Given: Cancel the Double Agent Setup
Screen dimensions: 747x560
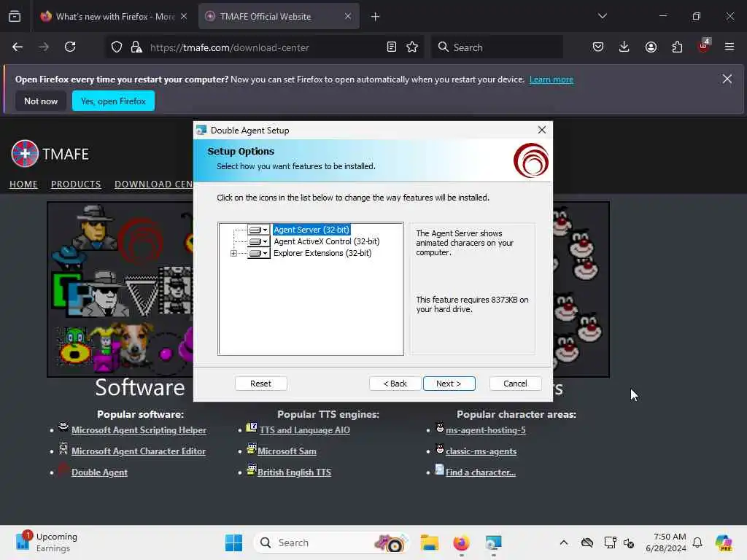Looking at the screenshot, I should [515, 384].
